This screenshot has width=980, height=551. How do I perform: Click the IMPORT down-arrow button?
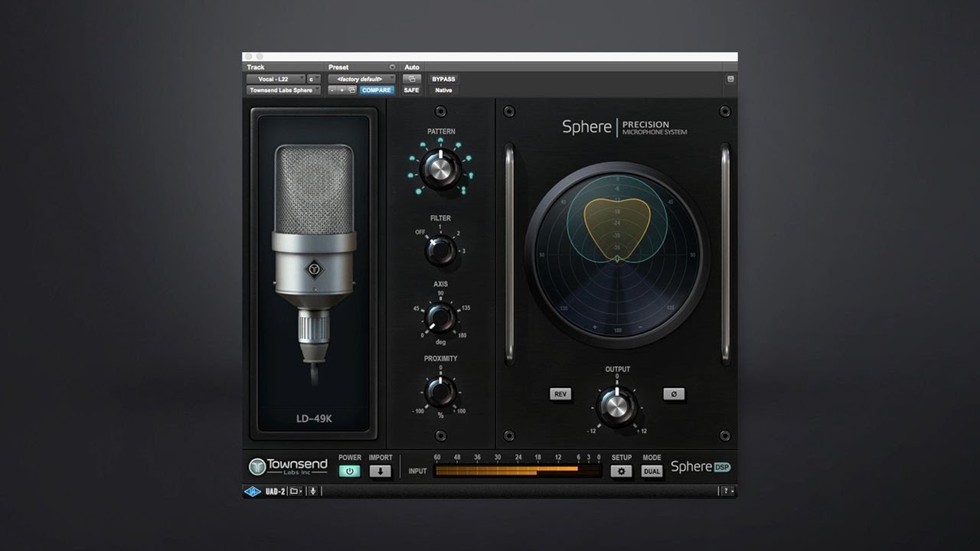coord(381,471)
